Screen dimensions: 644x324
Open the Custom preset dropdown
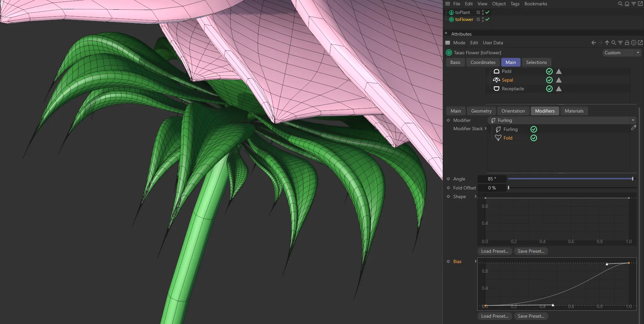pos(621,53)
